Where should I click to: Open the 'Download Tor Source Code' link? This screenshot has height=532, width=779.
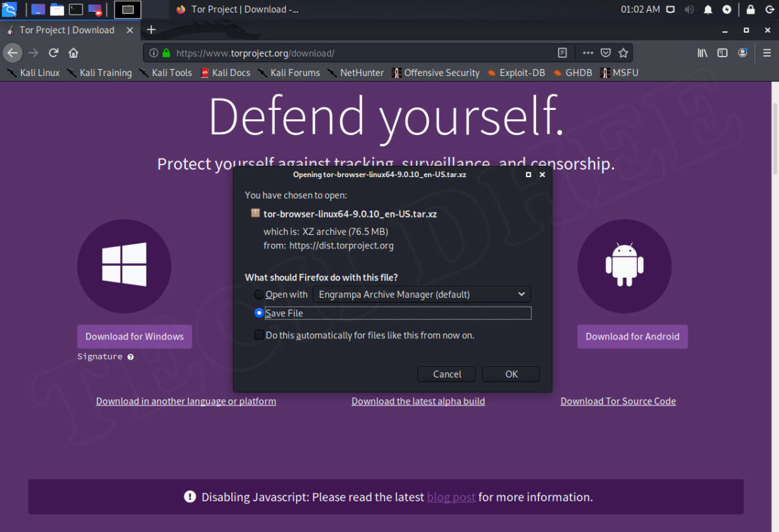point(618,401)
